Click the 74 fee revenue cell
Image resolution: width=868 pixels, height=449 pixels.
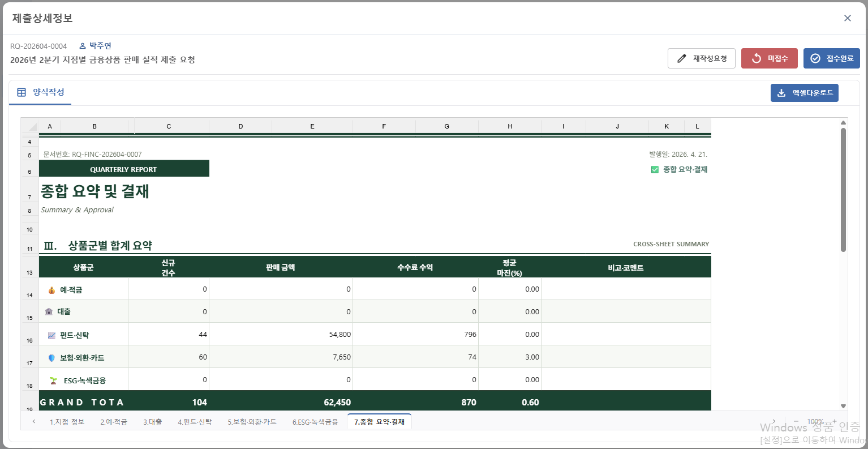[415, 357]
